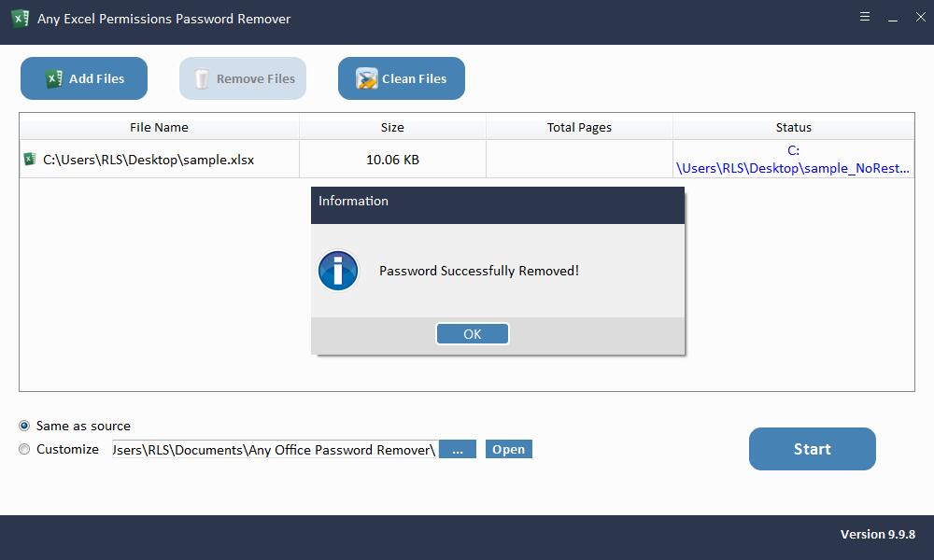Image resolution: width=934 pixels, height=560 pixels.
Task: Click the Excel file icon beside sample.xlsx
Action: tap(29, 159)
